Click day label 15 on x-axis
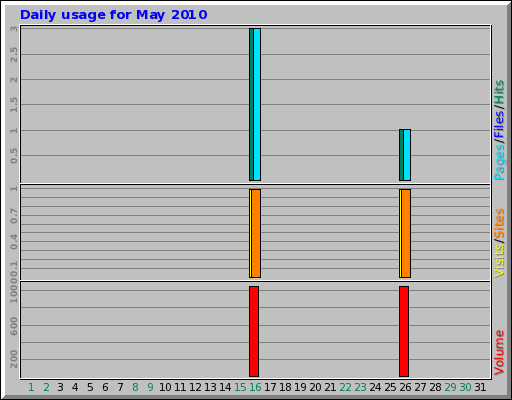The height and width of the screenshot is (400, 512). click(240, 387)
